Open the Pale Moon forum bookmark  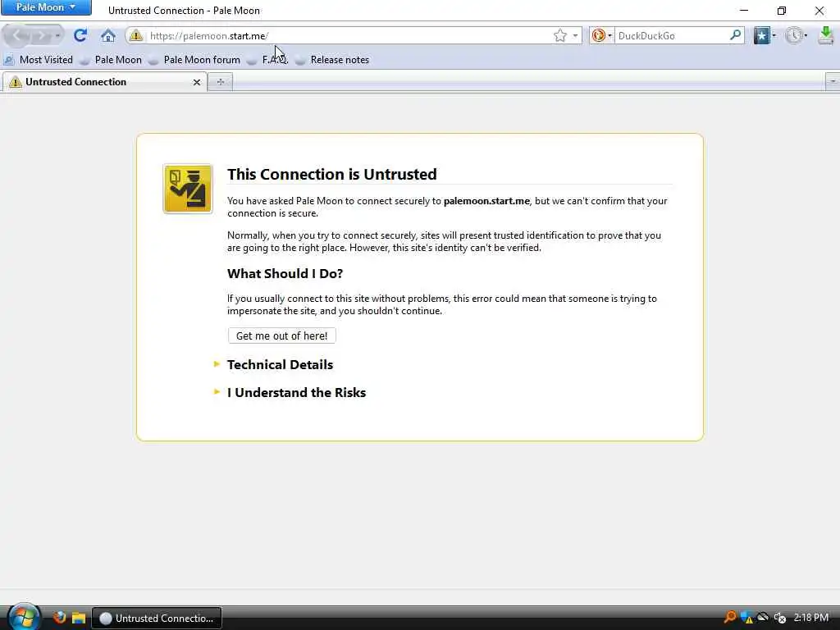[195, 60]
